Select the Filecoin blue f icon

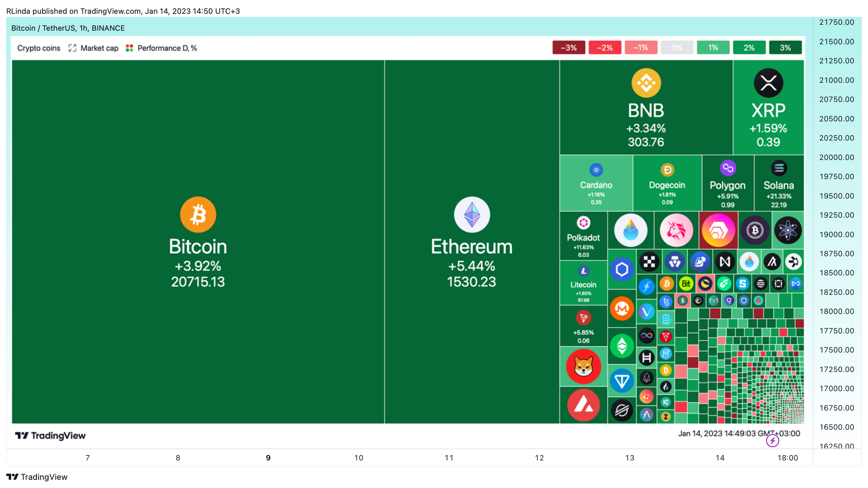point(646,287)
